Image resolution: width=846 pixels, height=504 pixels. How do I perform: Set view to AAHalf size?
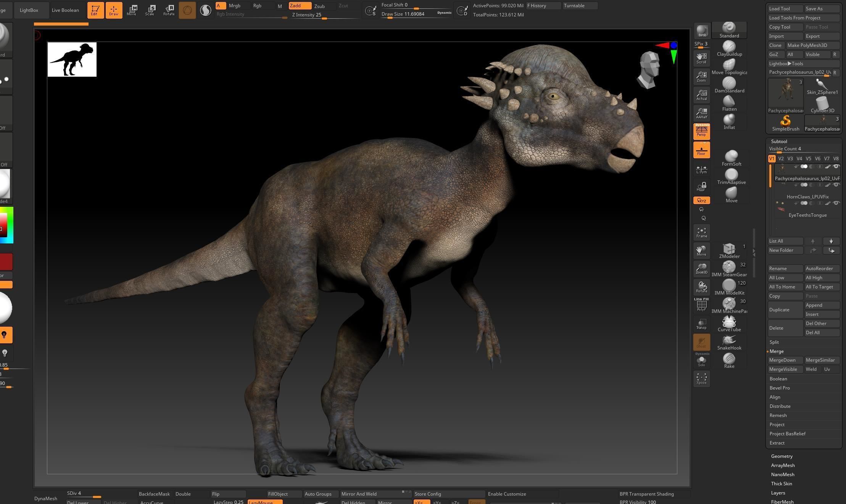point(701,113)
